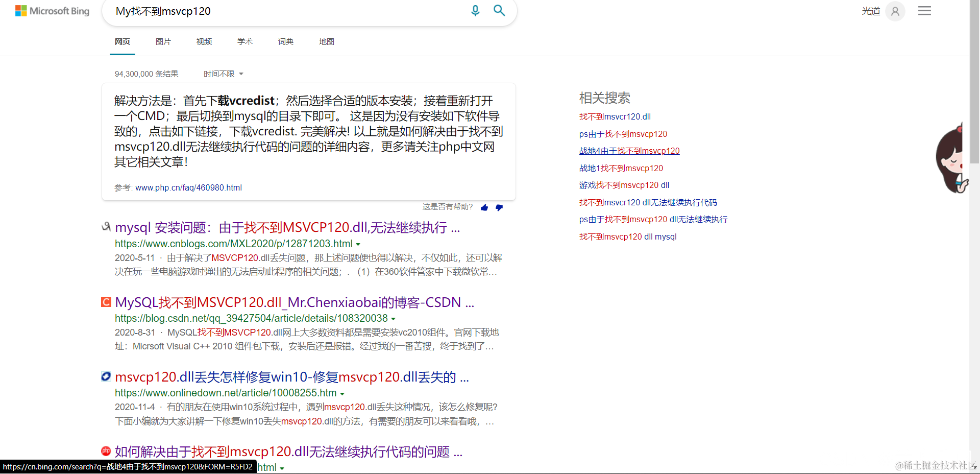980x474 pixels.
Task: Give a thumbs down to the answer box
Action: click(x=499, y=207)
